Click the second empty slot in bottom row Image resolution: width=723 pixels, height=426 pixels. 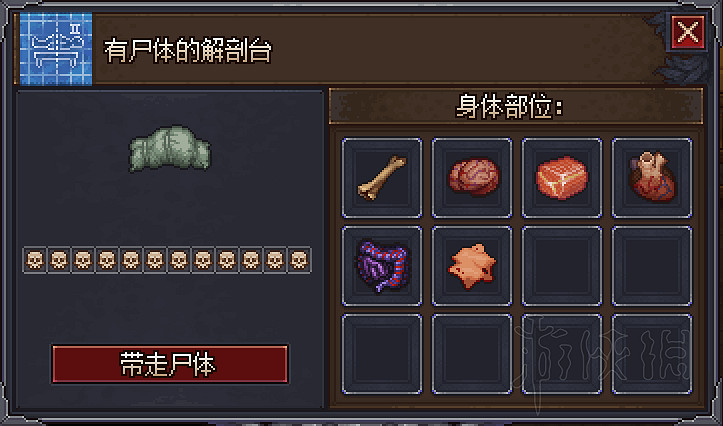(x=472, y=354)
